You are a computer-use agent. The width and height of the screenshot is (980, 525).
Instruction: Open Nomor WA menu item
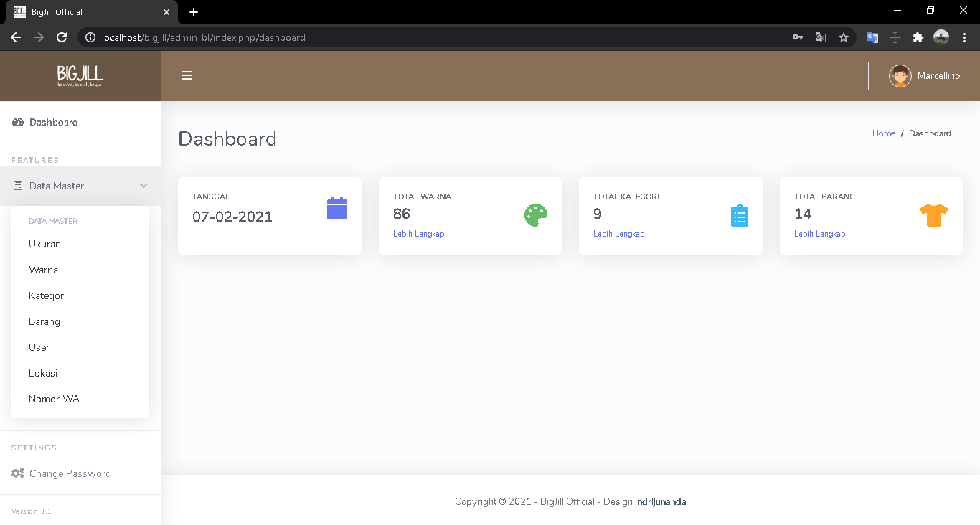click(x=54, y=399)
